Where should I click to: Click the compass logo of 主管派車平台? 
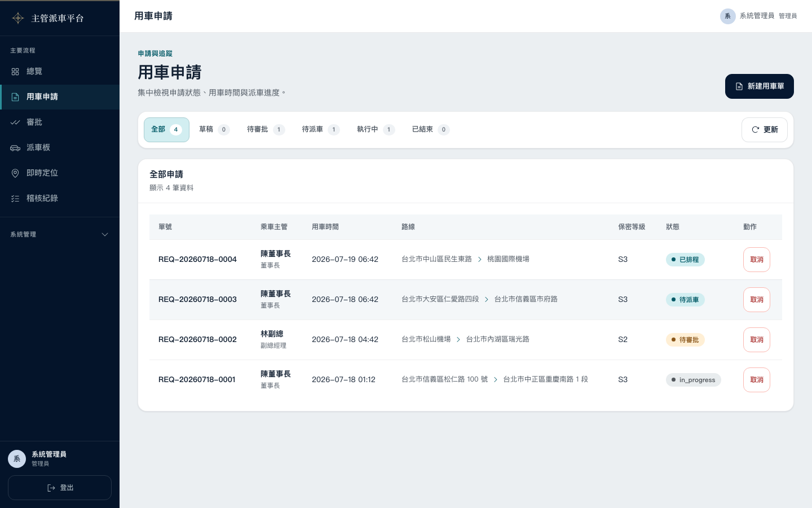(x=18, y=18)
